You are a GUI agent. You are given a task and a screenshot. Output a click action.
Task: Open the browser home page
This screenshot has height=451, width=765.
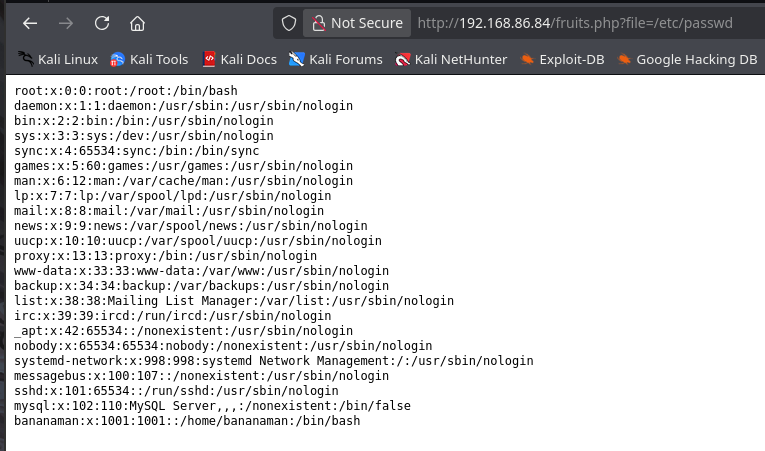point(137,23)
